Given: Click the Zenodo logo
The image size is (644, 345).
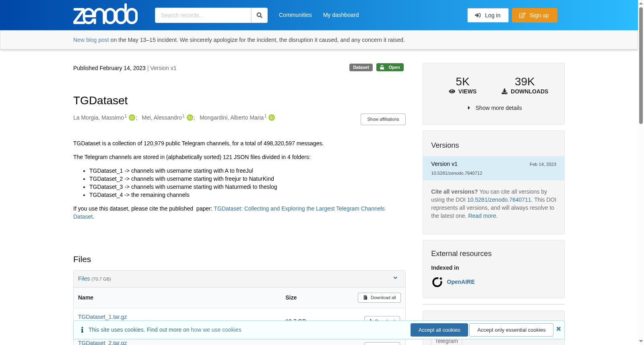Looking at the screenshot, I should pos(105,14).
